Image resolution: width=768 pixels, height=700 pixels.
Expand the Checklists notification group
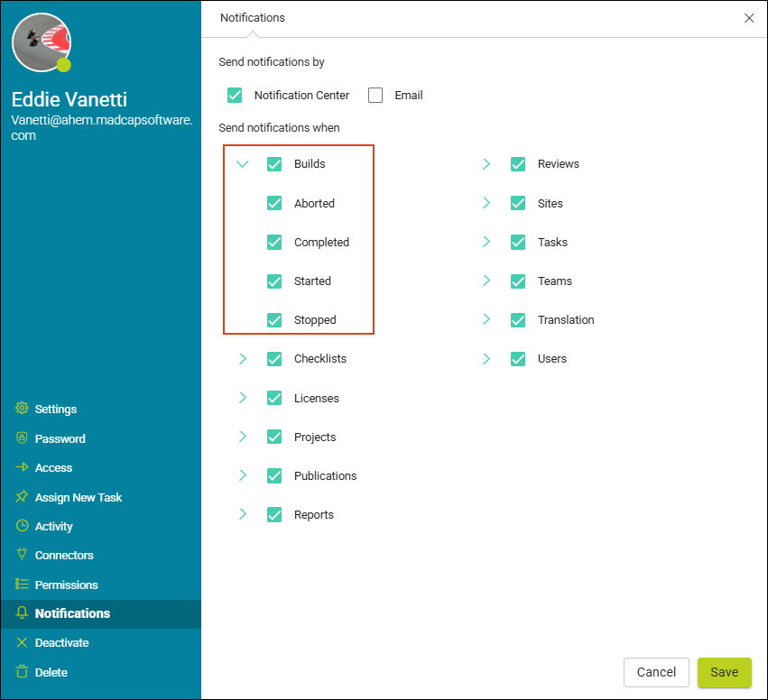242,359
